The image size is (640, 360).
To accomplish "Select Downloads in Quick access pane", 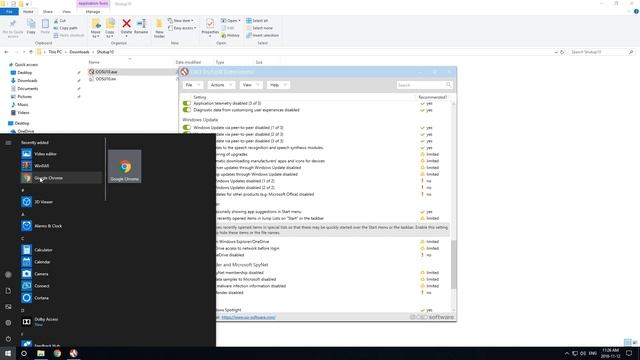I will click(27, 80).
